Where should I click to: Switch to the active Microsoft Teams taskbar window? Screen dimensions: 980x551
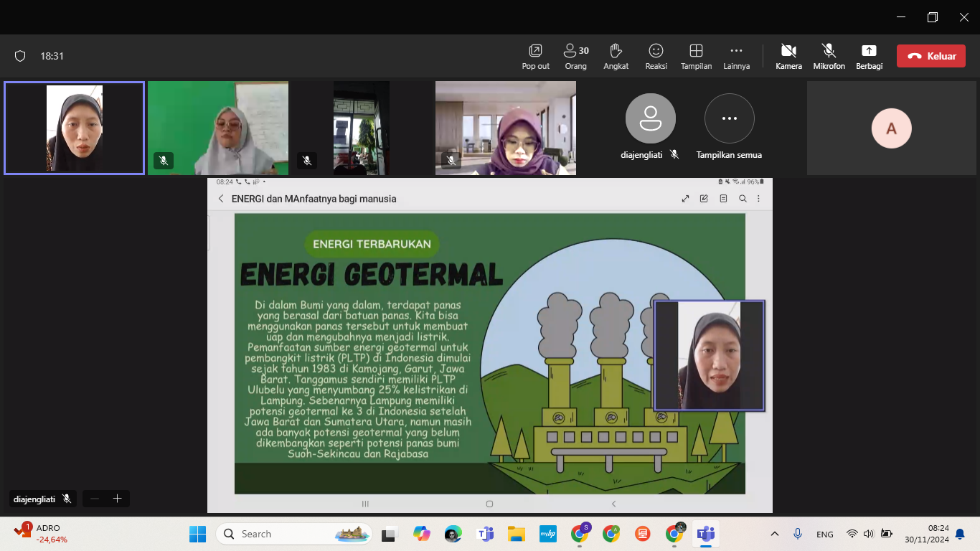tap(706, 534)
